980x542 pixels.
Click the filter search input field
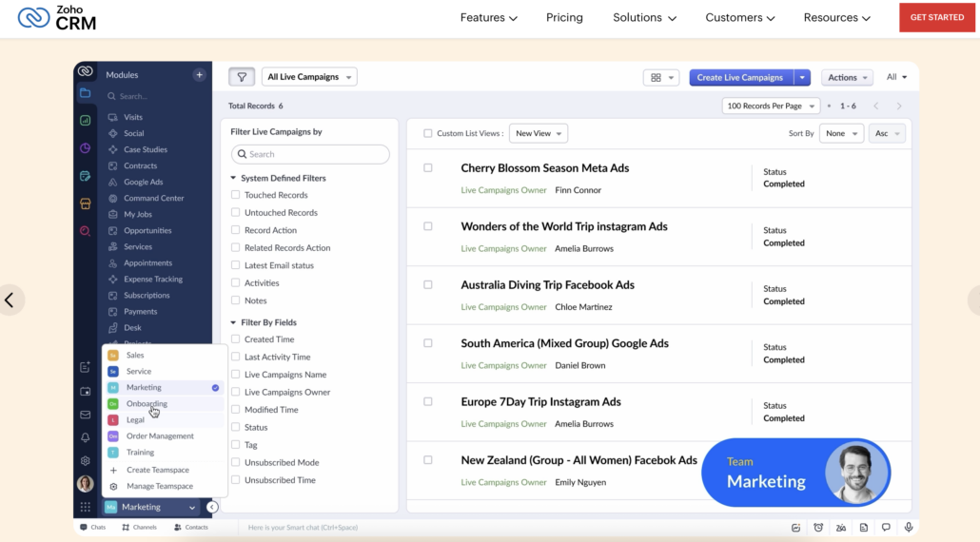click(310, 154)
